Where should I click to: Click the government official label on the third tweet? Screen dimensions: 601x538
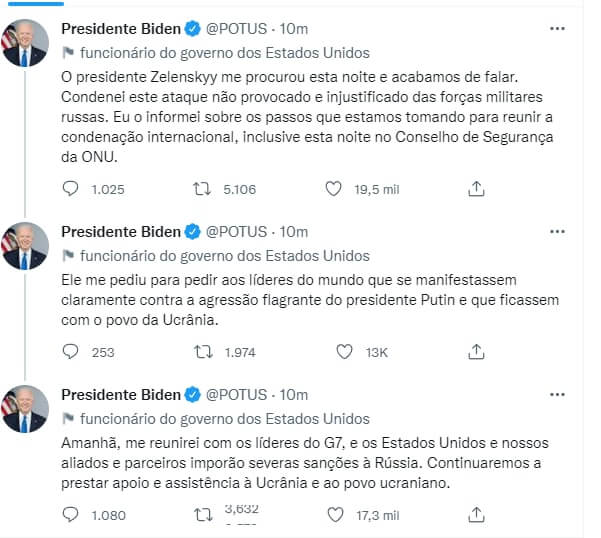pyautogui.click(x=224, y=419)
